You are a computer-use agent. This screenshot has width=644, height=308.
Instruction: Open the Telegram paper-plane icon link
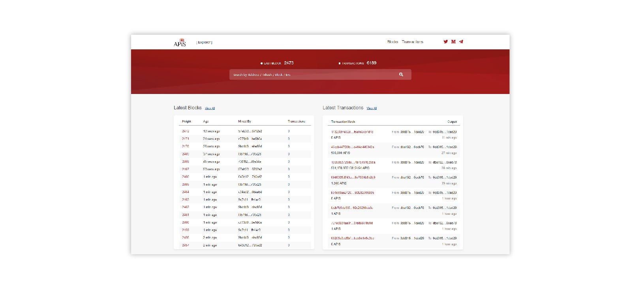tap(461, 41)
